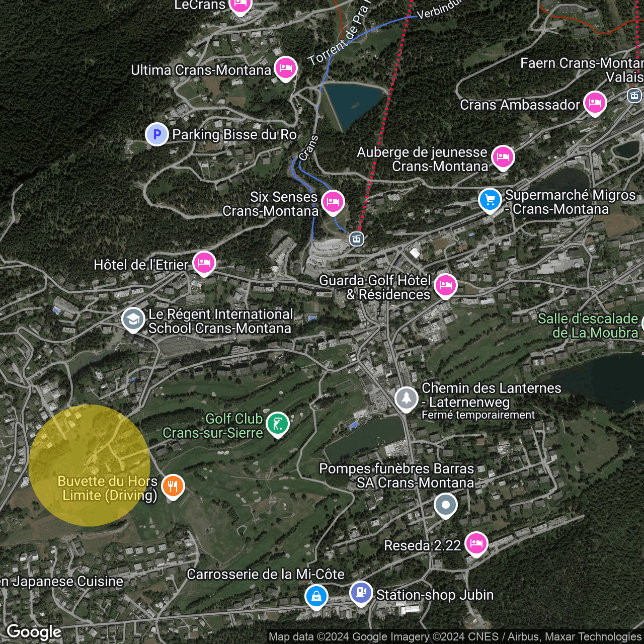Select the Carrosserie de la Mi-Côte pin

(x=316, y=597)
